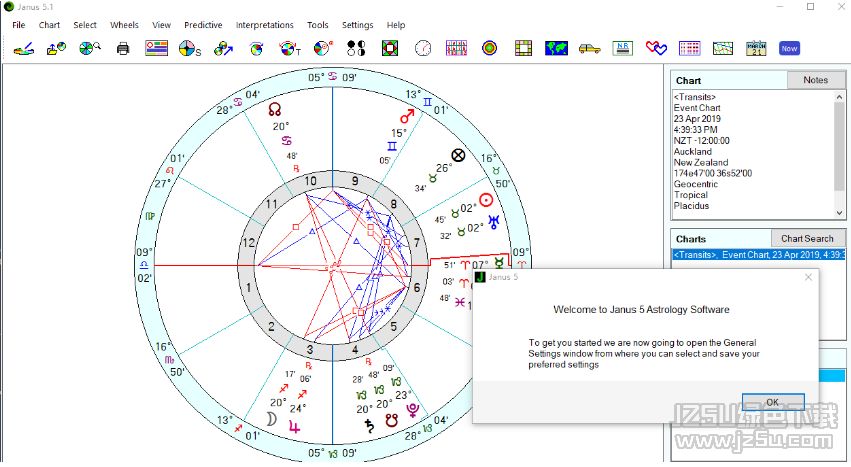This screenshot has width=851, height=467.
Task: Open the load chart folder-with-wheel icon
Action: [x=56, y=48]
